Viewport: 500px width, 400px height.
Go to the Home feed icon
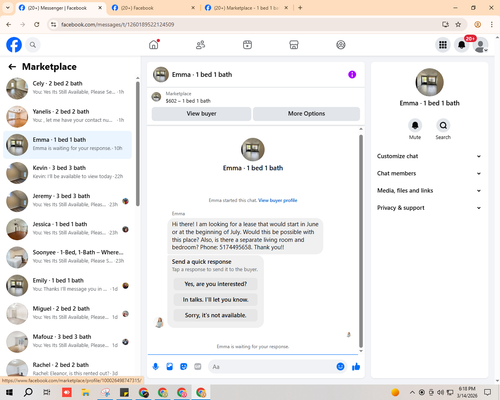click(x=154, y=44)
